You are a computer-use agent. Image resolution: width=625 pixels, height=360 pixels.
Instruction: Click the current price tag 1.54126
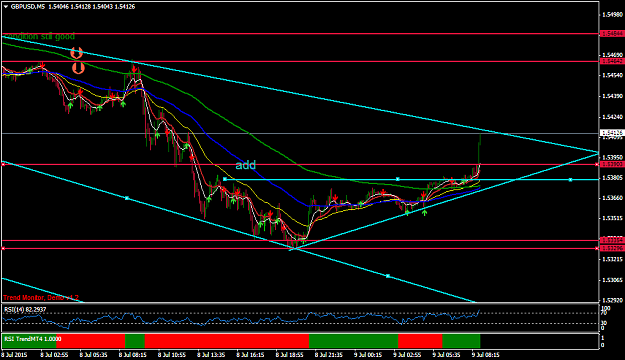tap(612, 133)
